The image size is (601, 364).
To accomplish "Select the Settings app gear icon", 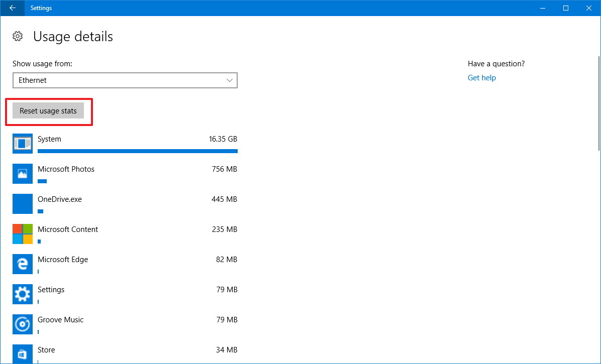I will click(23, 294).
